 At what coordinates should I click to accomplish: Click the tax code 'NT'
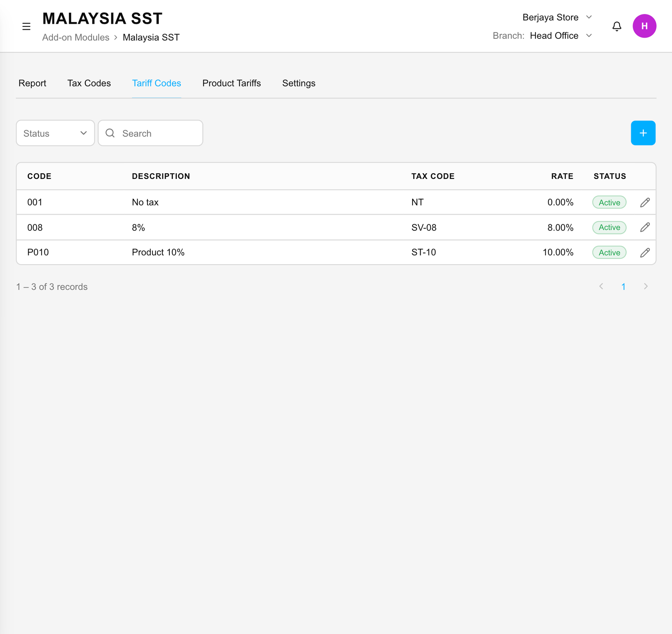(418, 202)
